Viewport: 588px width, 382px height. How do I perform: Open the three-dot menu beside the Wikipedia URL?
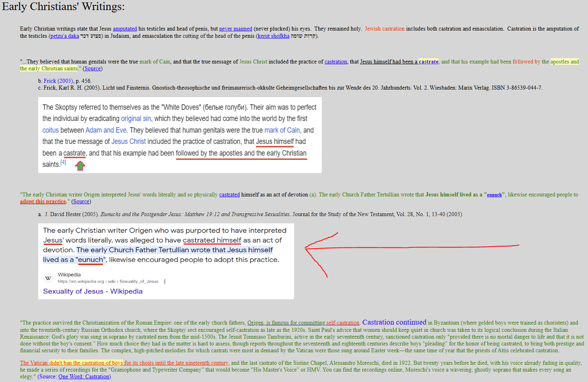[164, 282]
